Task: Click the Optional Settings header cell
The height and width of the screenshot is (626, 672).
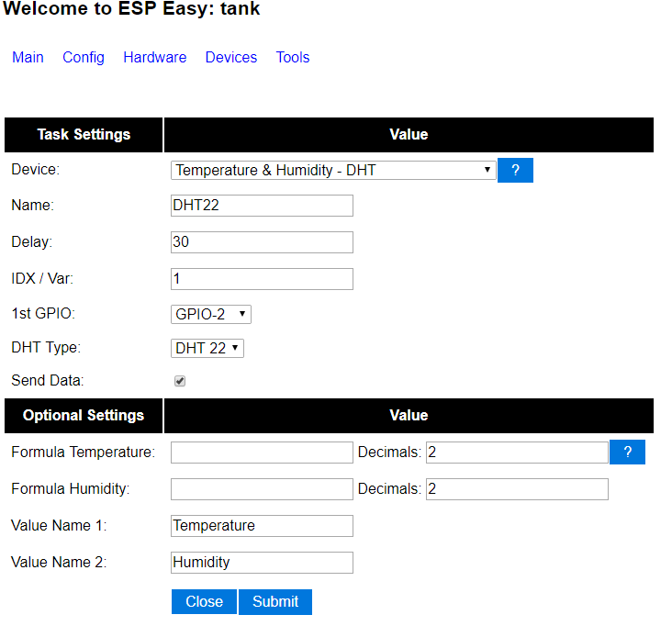Action: tap(84, 415)
